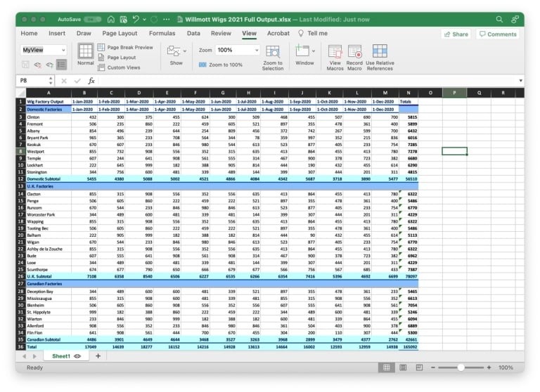
Task: Click the Normal view icon in ribbon
Action: click(x=85, y=54)
